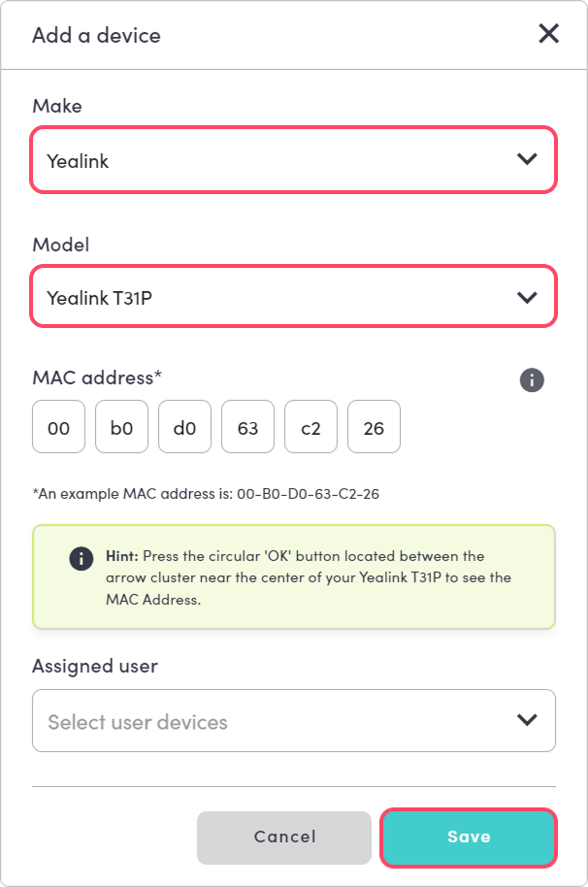Viewport: 588px width, 887px height.
Task: Focus the last MAC address box containing 26
Action: point(374,427)
